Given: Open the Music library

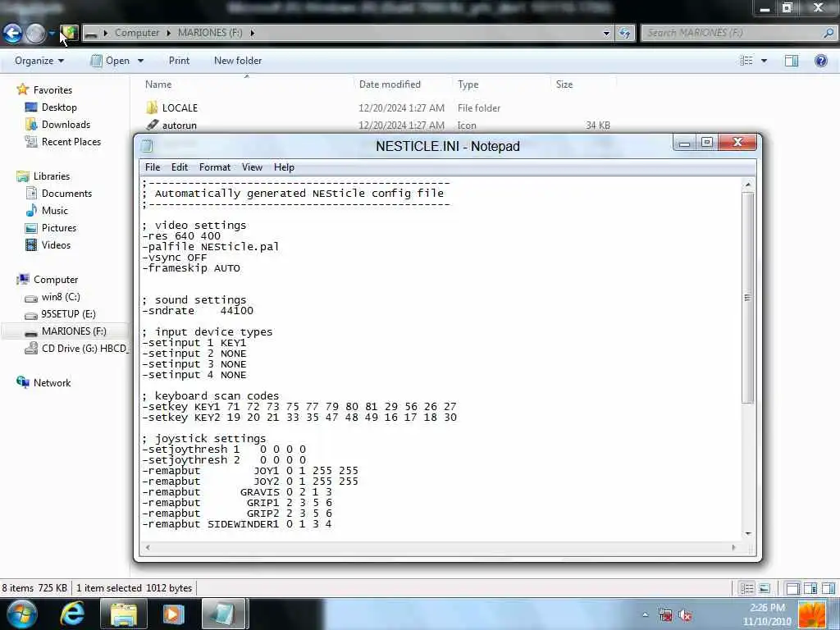Looking at the screenshot, I should 55,210.
